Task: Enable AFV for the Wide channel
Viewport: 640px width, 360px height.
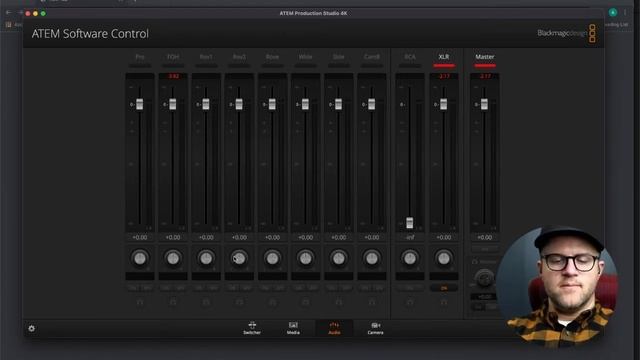Action: (x=312, y=288)
